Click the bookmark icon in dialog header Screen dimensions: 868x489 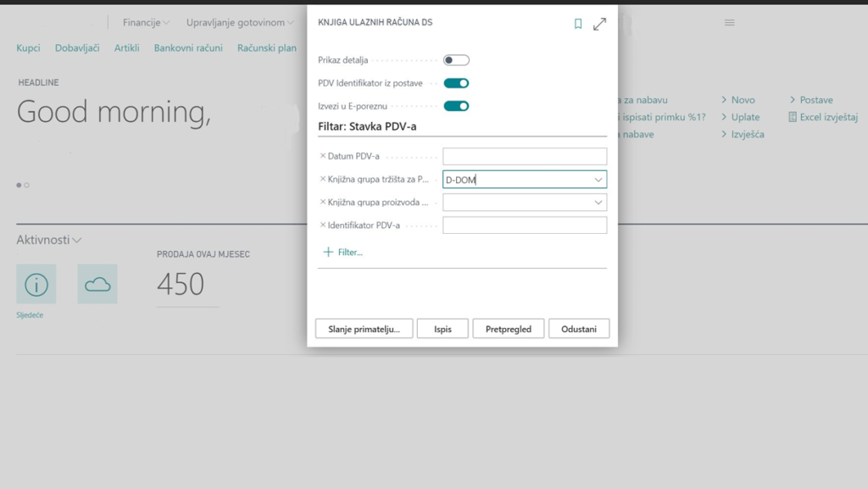click(578, 24)
